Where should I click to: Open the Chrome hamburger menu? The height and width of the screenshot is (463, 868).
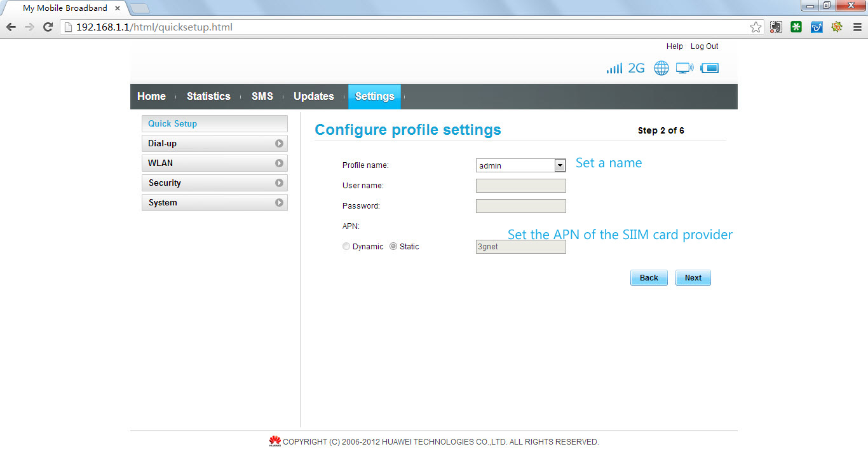click(x=857, y=27)
